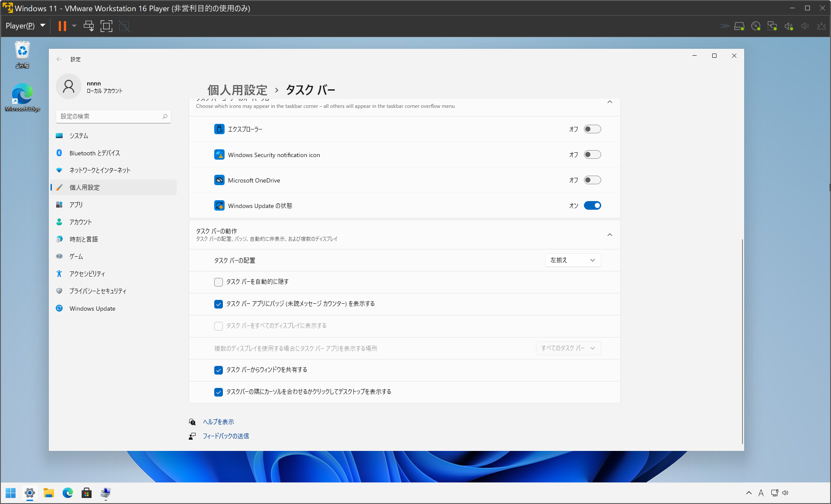Image resolution: width=831 pixels, height=504 pixels.
Task: Uncheck the show desktop corner checkbox
Action: click(219, 392)
